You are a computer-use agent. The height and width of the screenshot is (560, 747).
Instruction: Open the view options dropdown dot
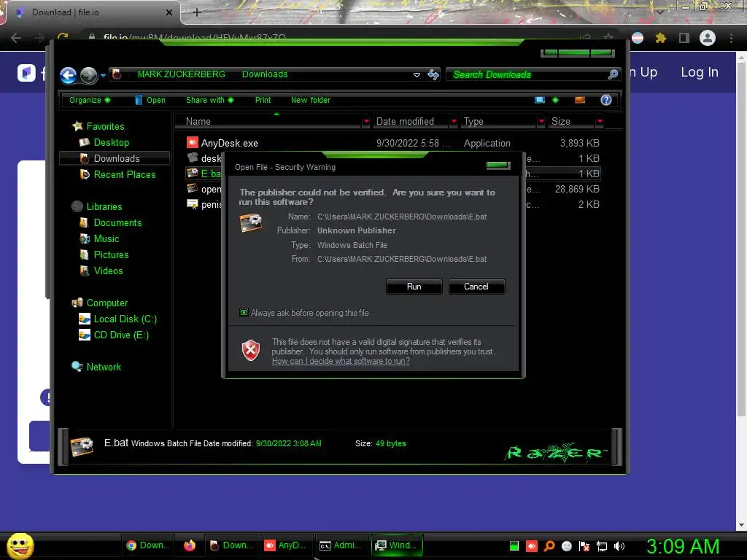pos(555,100)
